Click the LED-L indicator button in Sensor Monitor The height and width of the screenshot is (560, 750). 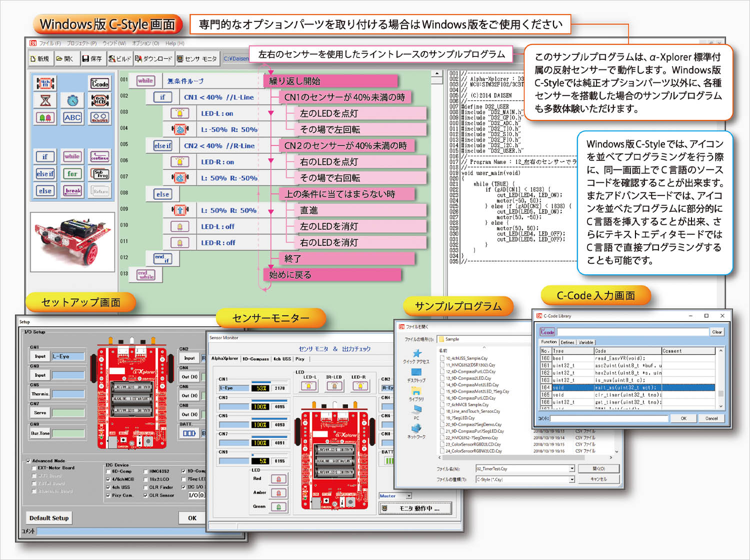coord(308,386)
